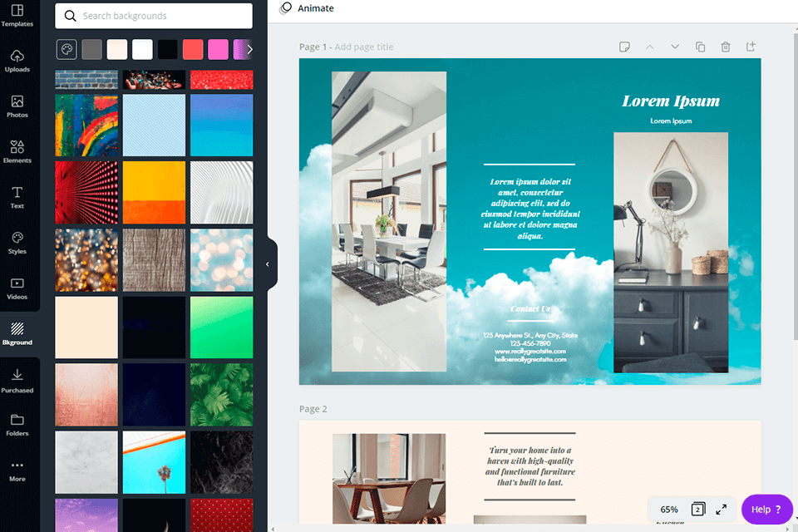The image size is (798, 532).
Task: Open the More sidebar menu
Action: pos(17,471)
